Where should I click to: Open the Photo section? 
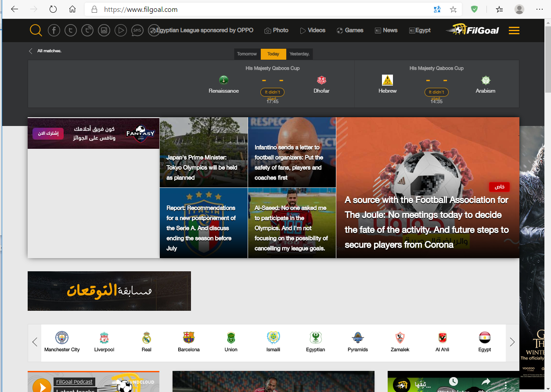tap(276, 30)
